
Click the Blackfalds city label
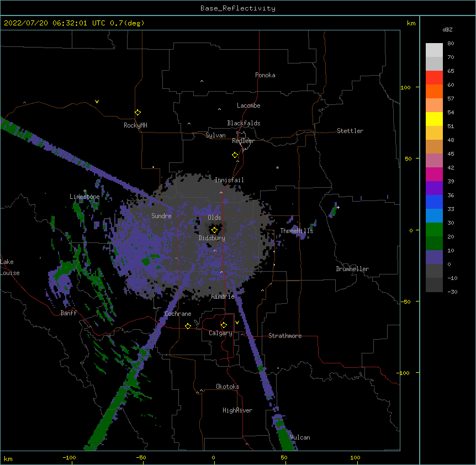(x=244, y=123)
